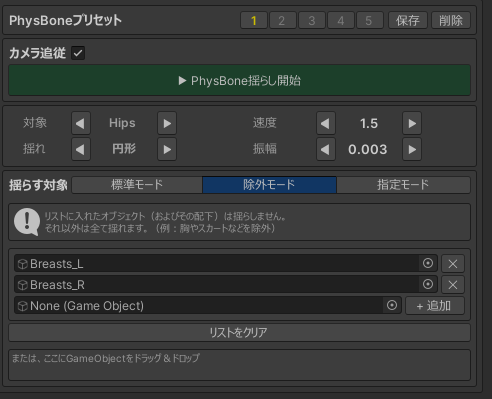Start PhysBone shaking with the green button
Viewport: 492px width, 399px height.
[x=239, y=80]
